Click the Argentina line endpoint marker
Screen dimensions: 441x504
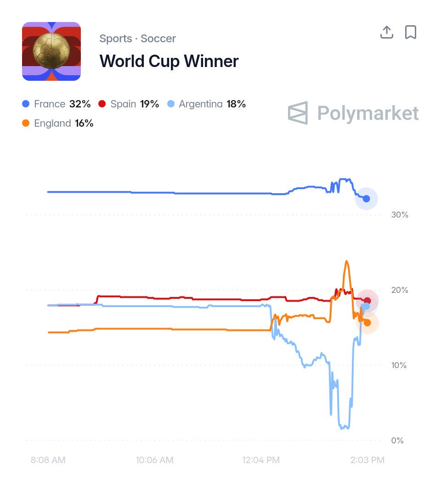tap(367, 306)
